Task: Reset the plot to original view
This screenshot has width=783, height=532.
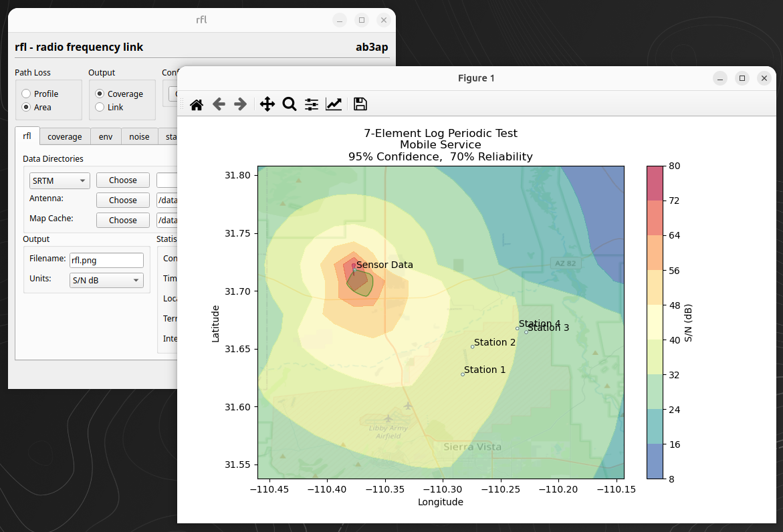Action: tap(197, 104)
